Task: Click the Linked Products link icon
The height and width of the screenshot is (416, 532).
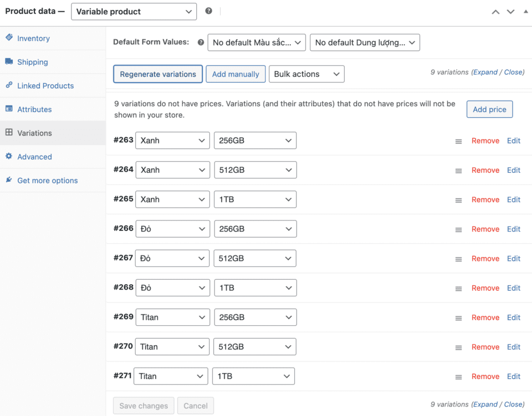Action: pyautogui.click(x=9, y=85)
